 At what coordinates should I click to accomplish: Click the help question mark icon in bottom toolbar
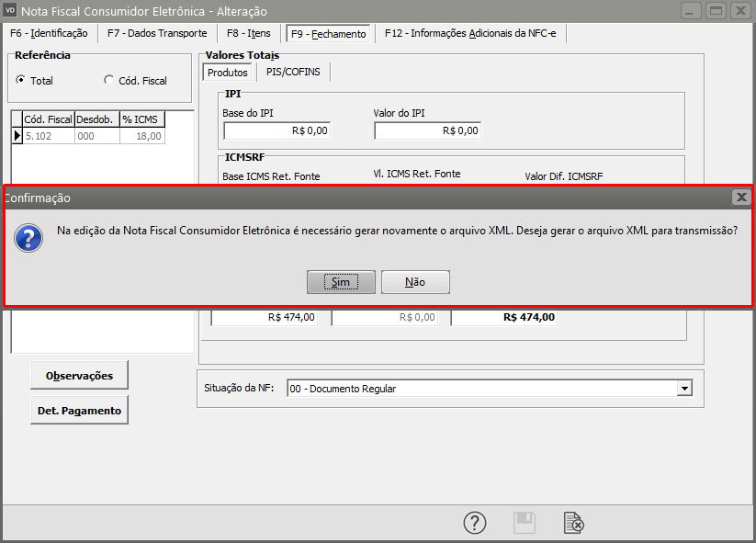click(474, 523)
